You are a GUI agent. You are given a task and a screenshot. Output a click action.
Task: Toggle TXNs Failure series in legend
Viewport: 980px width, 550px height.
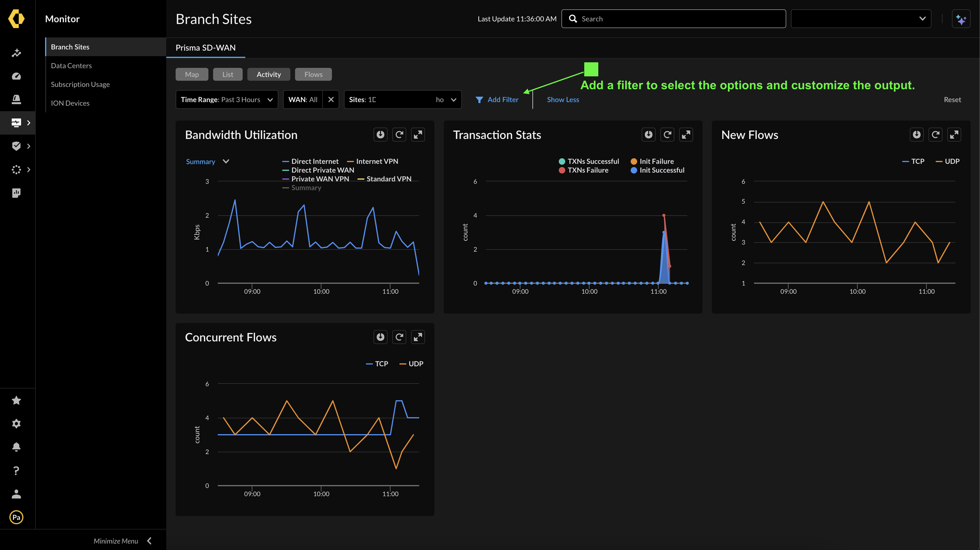tap(587, 170)
